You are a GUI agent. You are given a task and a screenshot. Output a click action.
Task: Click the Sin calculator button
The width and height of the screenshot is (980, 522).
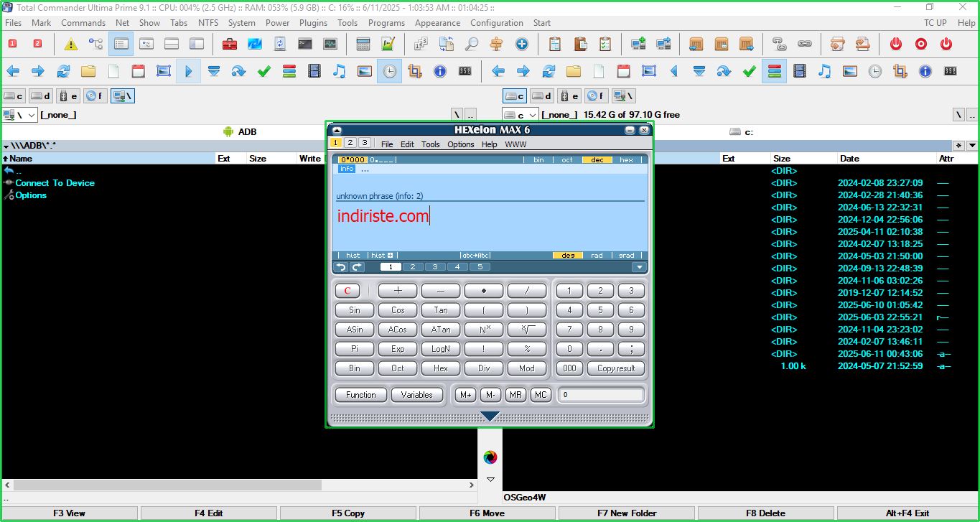[x=355, y=310]
